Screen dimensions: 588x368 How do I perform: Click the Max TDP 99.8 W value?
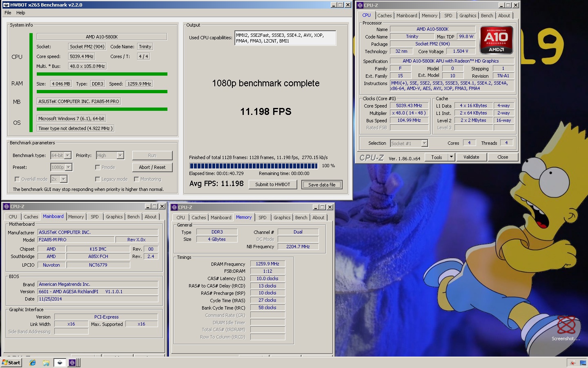click(x=466, y=36)
